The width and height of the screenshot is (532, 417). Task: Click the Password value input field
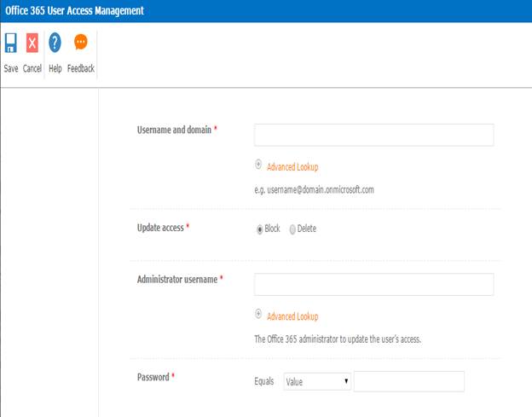point(408,381)
